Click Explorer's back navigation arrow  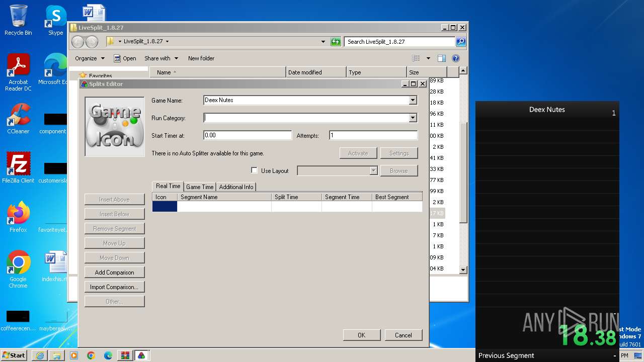pos(78,42)
